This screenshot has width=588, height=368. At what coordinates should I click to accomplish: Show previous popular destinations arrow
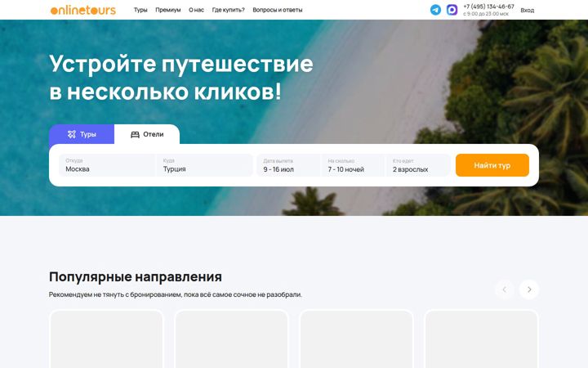(x=505, y=289)
